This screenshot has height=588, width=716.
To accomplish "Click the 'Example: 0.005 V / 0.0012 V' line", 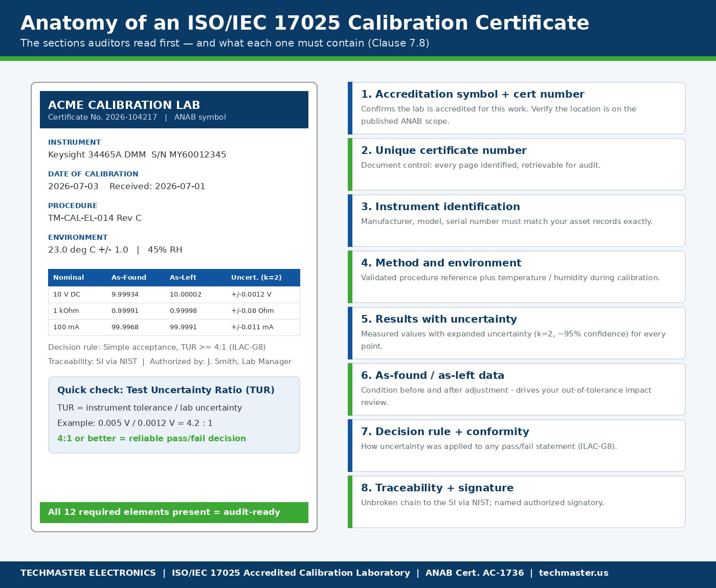I will coord(135,423).
